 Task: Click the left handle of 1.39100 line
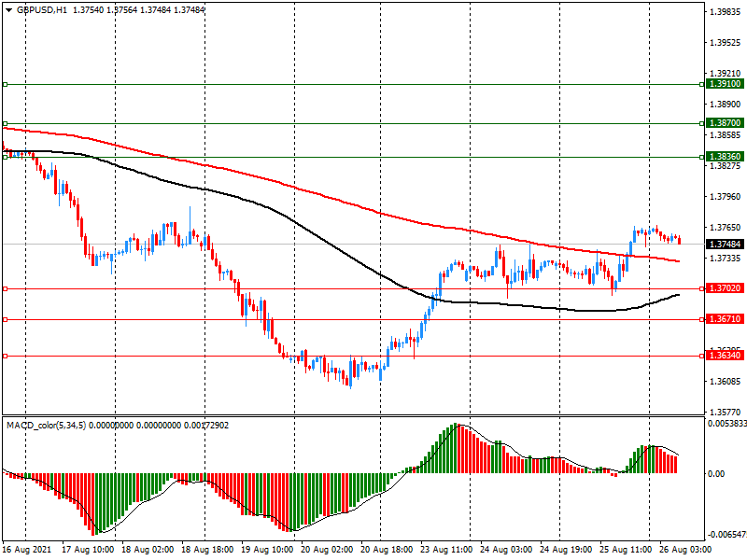pos(6,84)
